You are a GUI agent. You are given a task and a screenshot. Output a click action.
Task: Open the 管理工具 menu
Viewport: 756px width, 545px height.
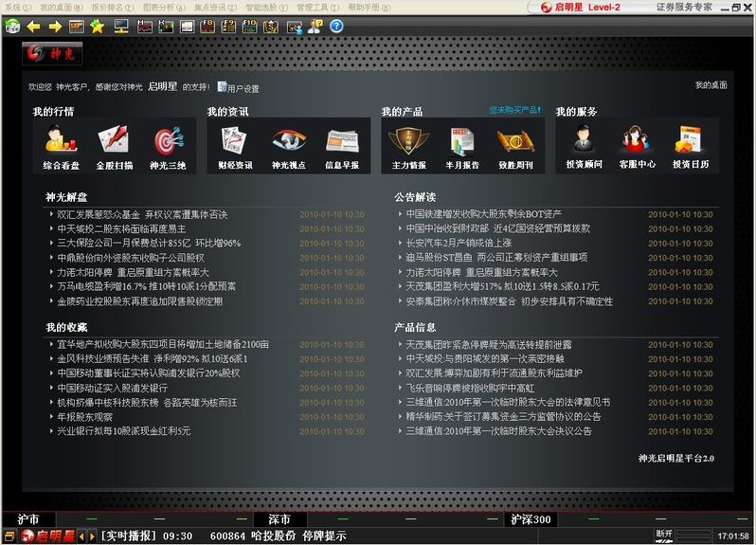coord(317,7)
